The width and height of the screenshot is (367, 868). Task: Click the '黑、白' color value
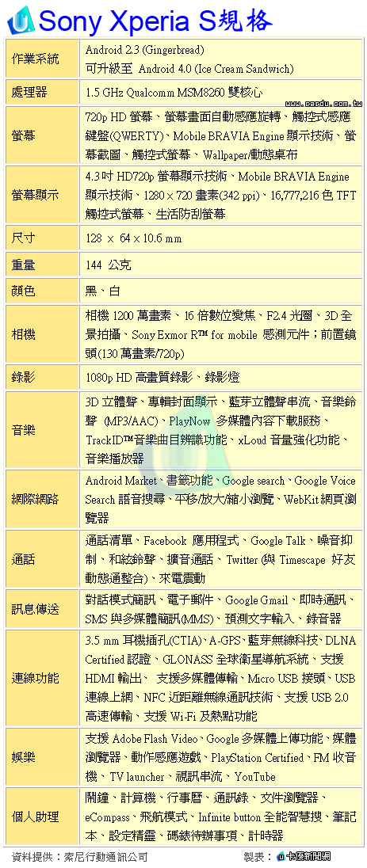[102, 291]
